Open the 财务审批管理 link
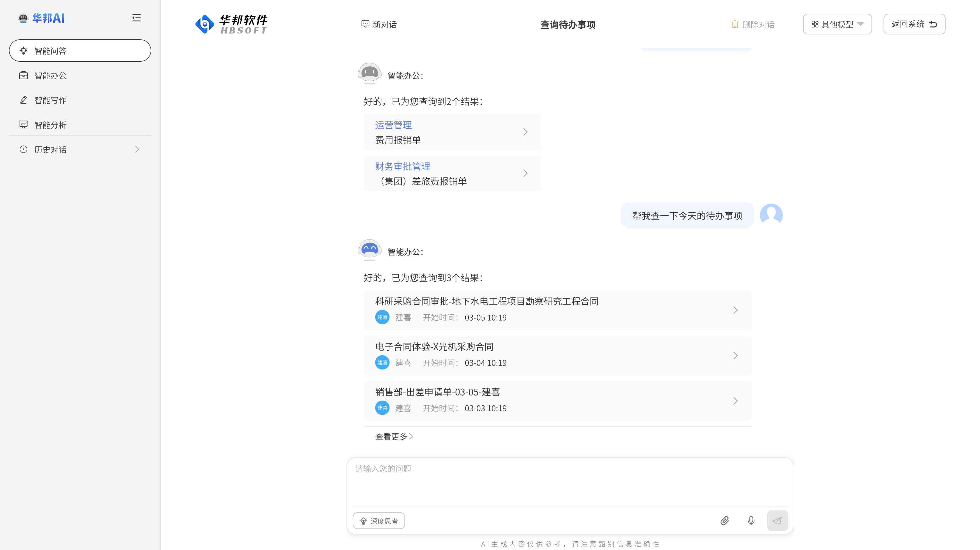The height and width of the screenshot is (550, 980). (402, 166)
